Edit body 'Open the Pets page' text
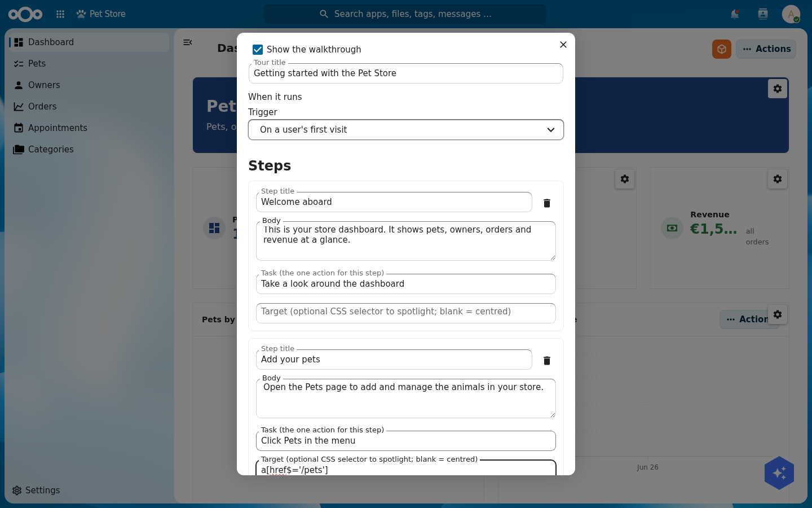Image resolution: width=812 pixels, height=508 pixels. click(x=406, y=398)
